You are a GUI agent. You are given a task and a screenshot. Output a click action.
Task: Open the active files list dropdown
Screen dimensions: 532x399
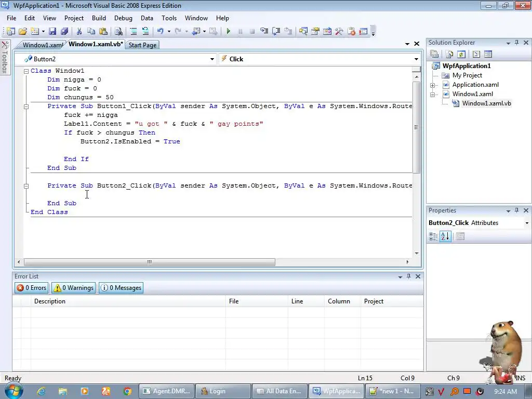[407, 44]
